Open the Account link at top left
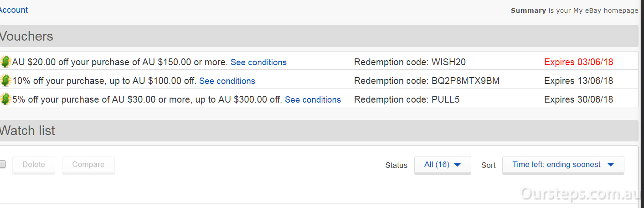Image resolution: width=644 pixels, height=208 pixels. 14,10
